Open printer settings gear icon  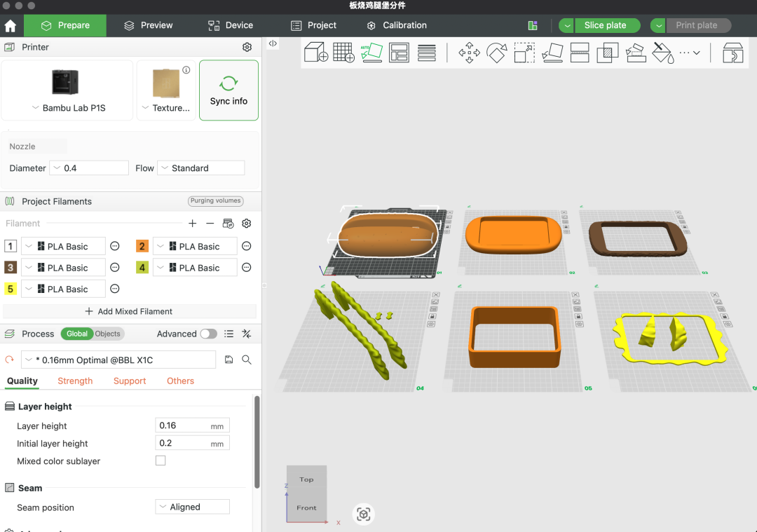click(247, 47)
